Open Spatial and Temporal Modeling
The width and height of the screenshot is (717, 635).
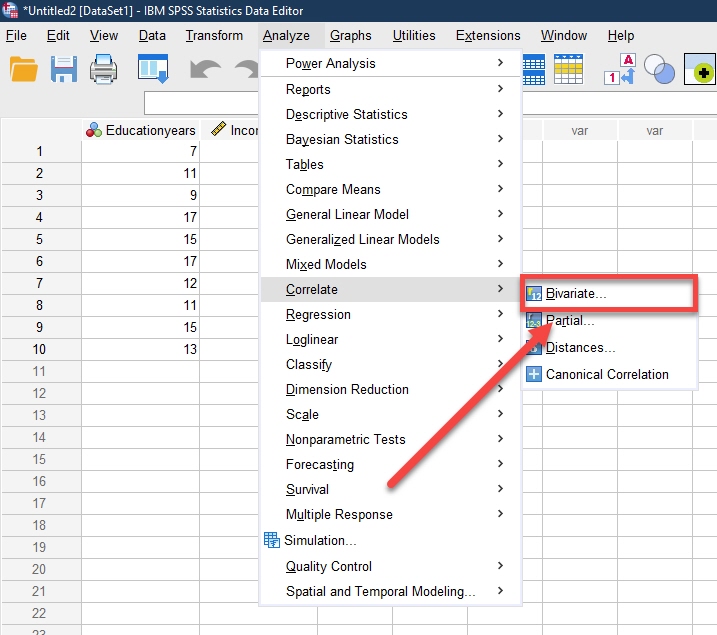pos(391,591)
